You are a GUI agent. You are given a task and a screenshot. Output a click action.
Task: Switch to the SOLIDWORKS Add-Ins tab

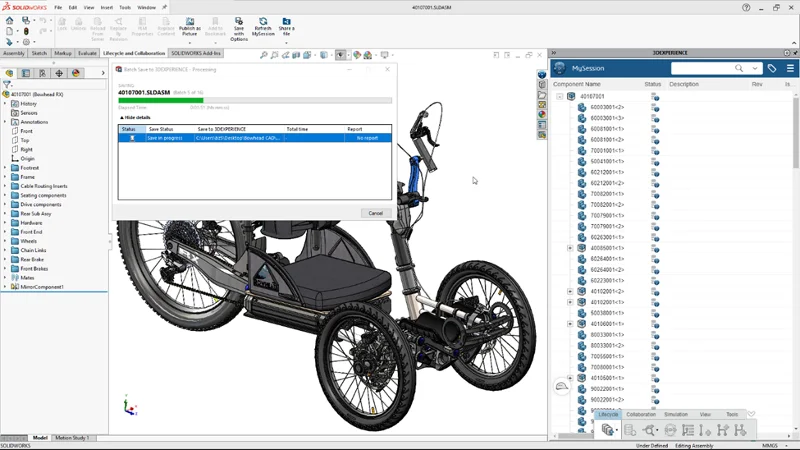click(196, 53)
